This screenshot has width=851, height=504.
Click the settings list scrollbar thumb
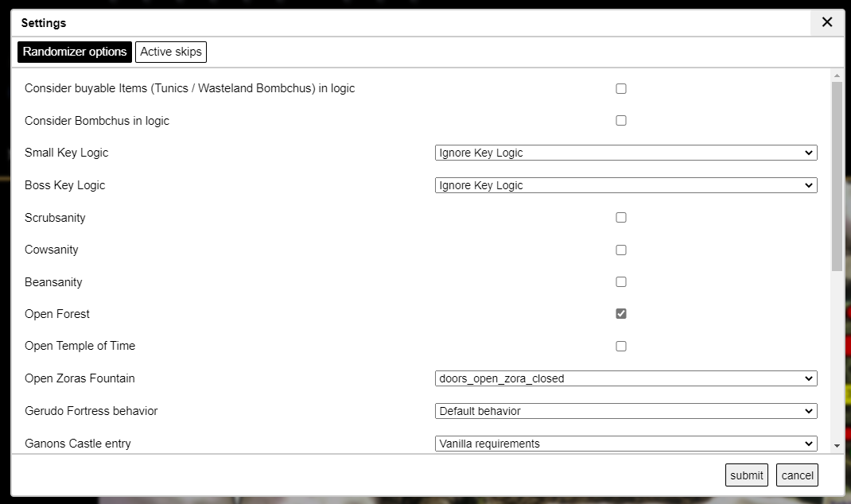point(837,175)
